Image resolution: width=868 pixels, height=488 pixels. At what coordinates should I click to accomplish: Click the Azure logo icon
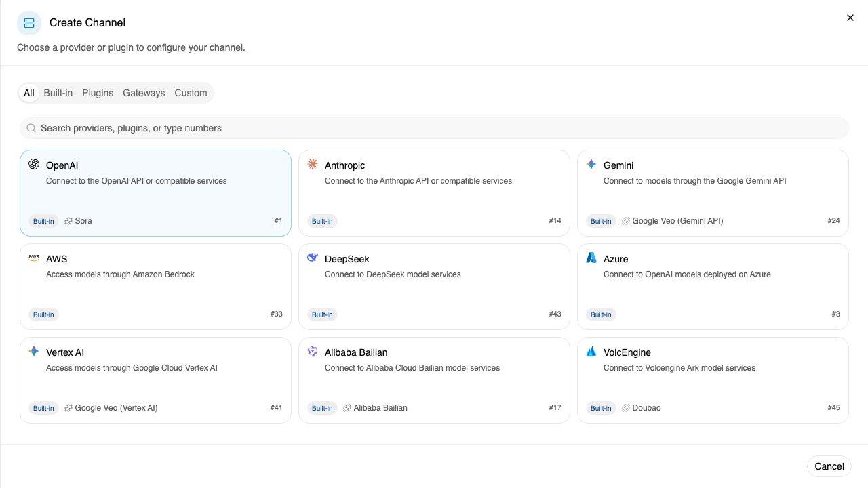coord(591,258)
